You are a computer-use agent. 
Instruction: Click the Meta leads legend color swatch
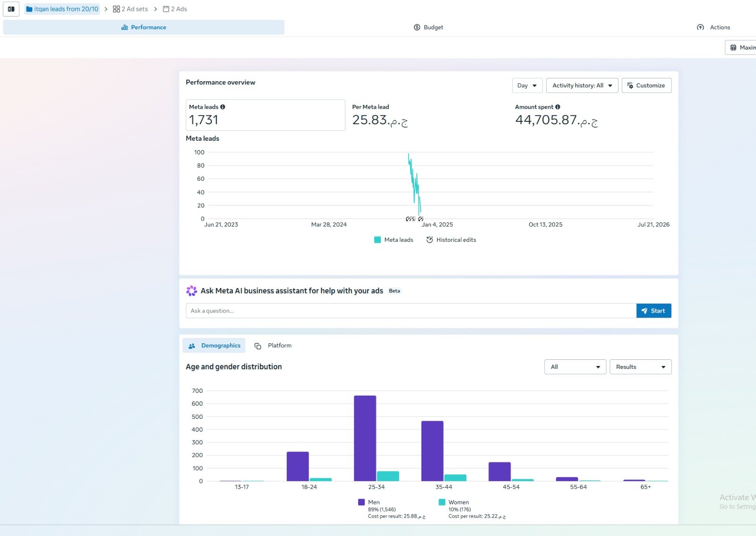(378, 240)
